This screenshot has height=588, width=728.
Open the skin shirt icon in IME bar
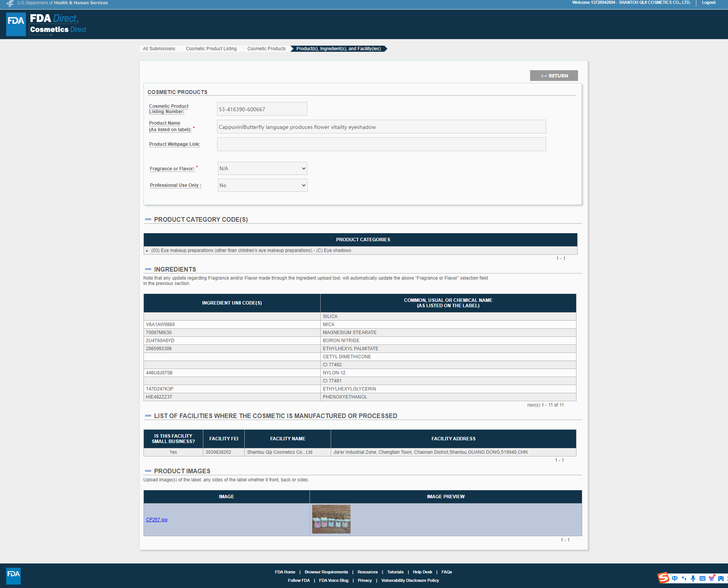pyautogui.click(x=712, y=578)
